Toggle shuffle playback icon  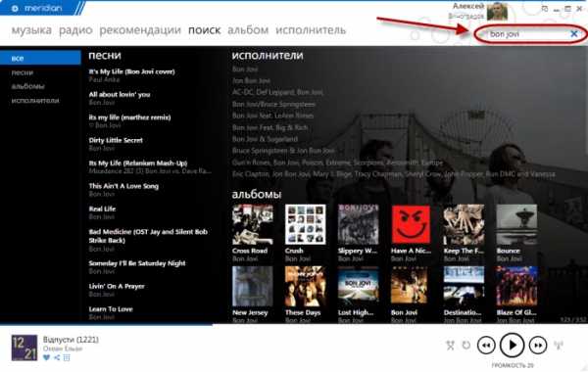pos(451,345)
